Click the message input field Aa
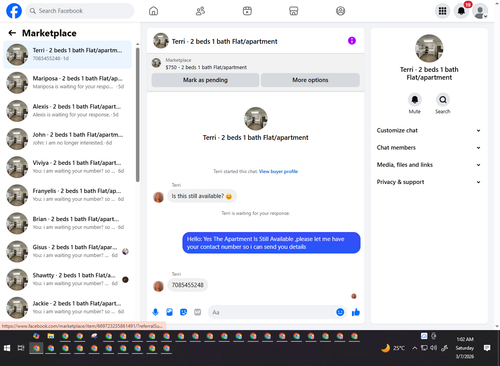The height and width of the screenshot is (366, 500). 272,312
